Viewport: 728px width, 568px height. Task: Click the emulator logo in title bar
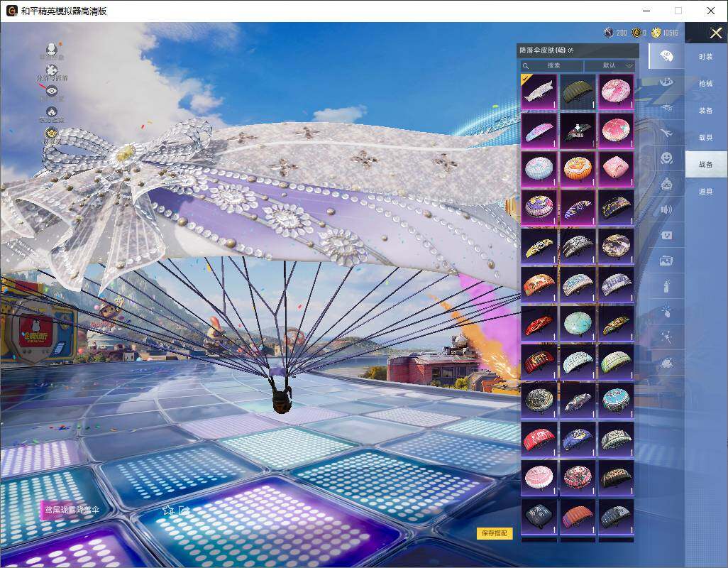click(x=11, y=11)
